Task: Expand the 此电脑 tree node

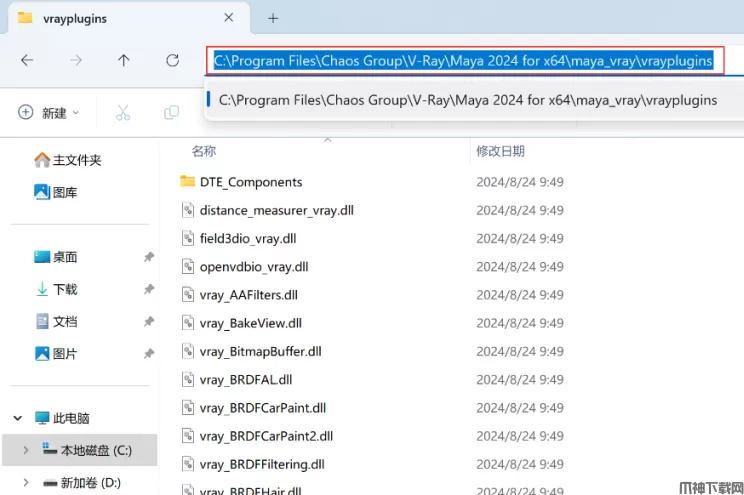Action: [16, 418]
